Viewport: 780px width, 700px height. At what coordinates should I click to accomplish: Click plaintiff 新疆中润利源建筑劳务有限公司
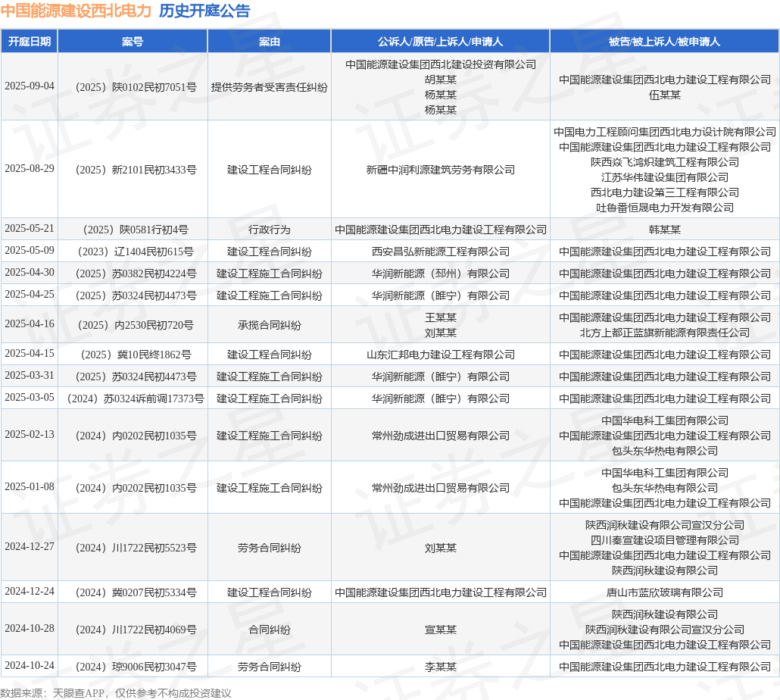tap(440, 170)
